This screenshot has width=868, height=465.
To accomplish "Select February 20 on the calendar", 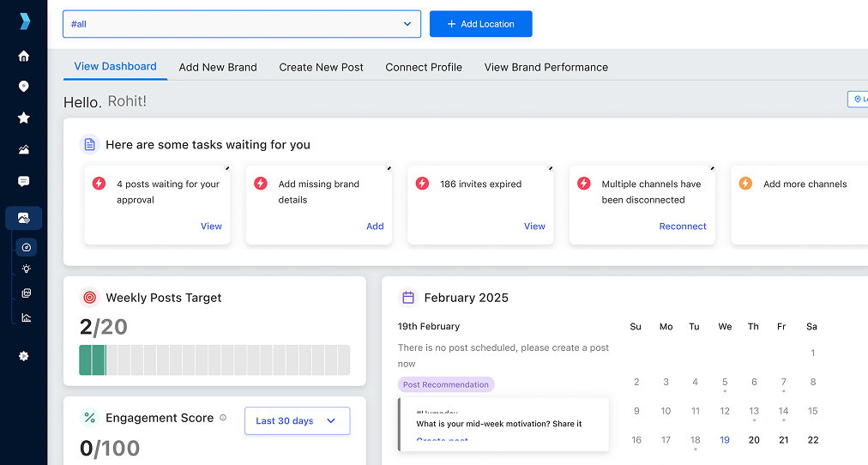I will click(x=754, y=440).
